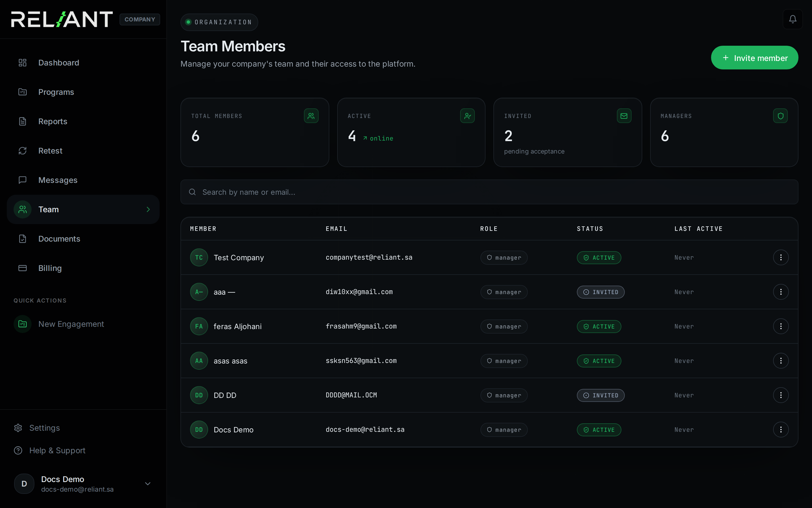Click the Billing card icon
Image resolution: width=812 pixels, height=508 pixels.
click(x=23, y=268)
